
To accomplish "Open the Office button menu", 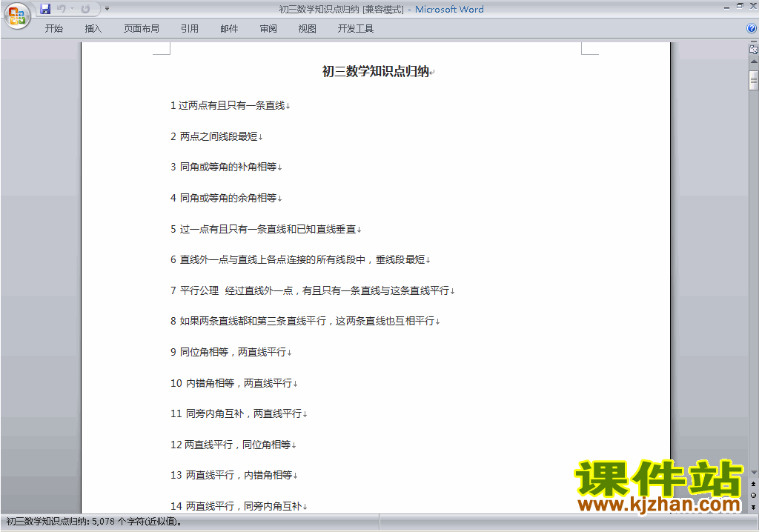I will coord(18,16).
